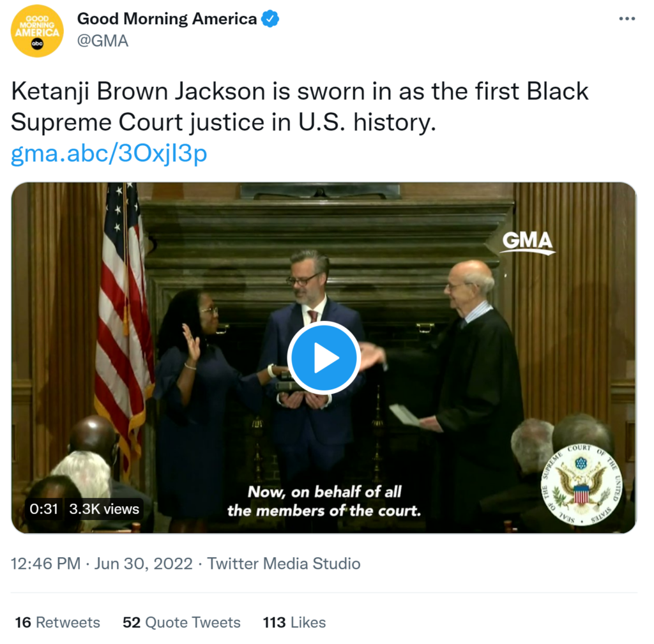The width and height of the screenshot is (654, 644).
Task: View the 113 Likes list
Action: click(x=294, y=622)
